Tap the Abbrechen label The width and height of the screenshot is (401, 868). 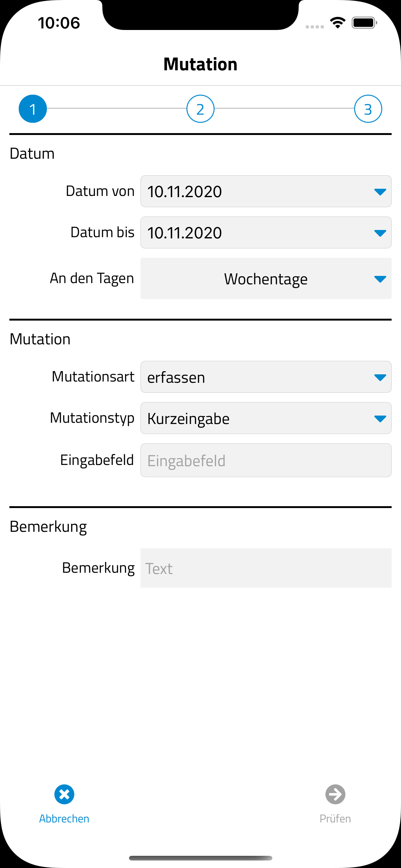64,818
